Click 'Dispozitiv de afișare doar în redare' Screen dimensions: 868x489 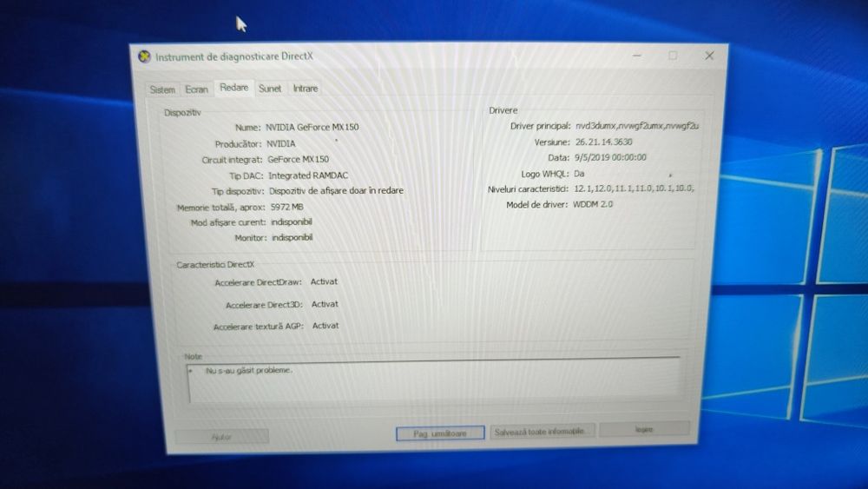click(337, 190)
